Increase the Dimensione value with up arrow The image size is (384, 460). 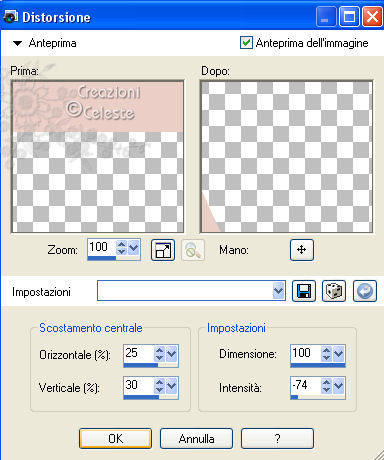click(x=327, y=350)
